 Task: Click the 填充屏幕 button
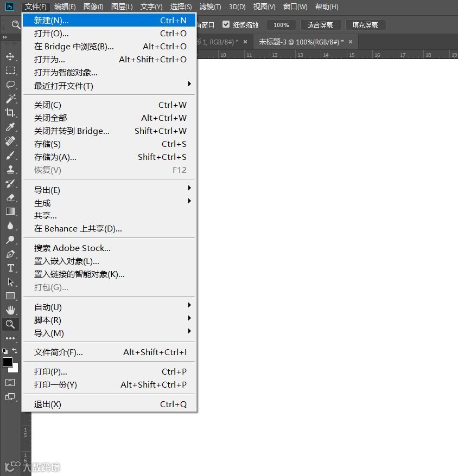point(365,25)
